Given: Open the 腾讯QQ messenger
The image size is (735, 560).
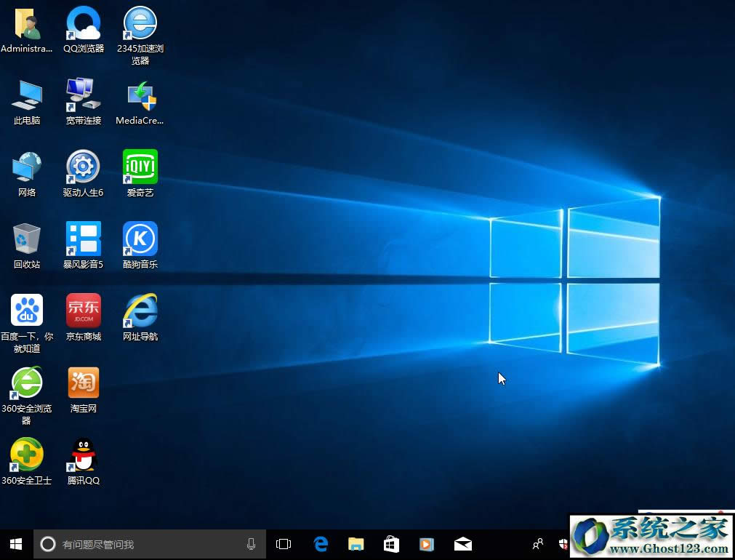Looking at the screenshot, I should (83, 454).
